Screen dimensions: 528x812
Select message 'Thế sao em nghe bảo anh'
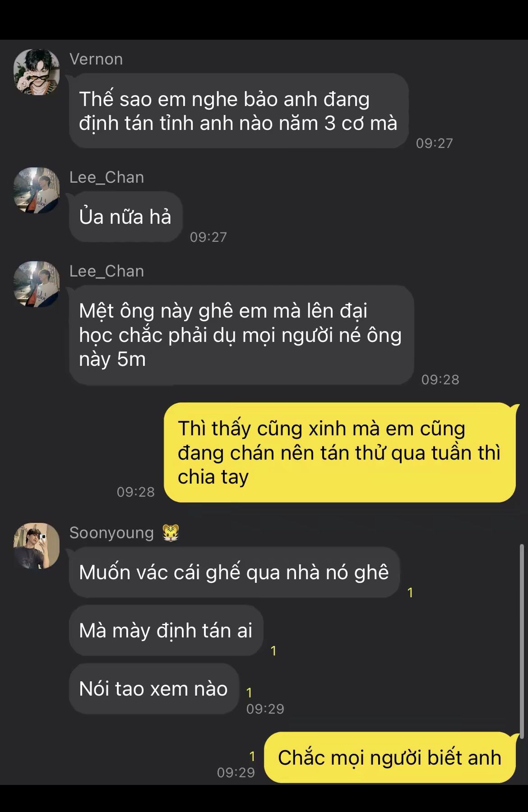(239, 111)
